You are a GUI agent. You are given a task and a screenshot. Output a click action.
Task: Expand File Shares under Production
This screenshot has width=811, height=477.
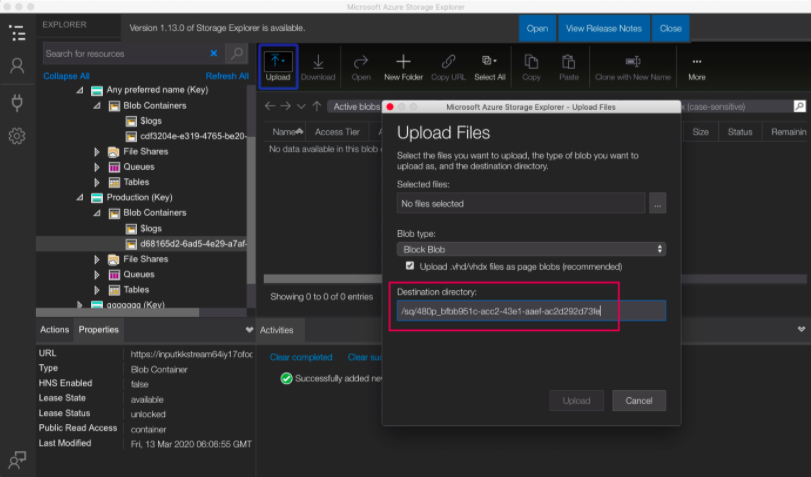pyautogui.click(x=97, y=259)
